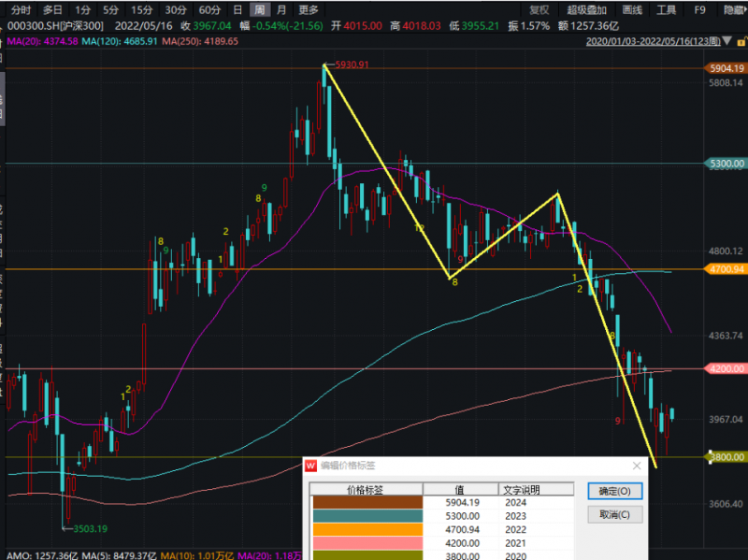Select the 月 monthly timeframe
The image size is (748, 560).
(281, 9)
